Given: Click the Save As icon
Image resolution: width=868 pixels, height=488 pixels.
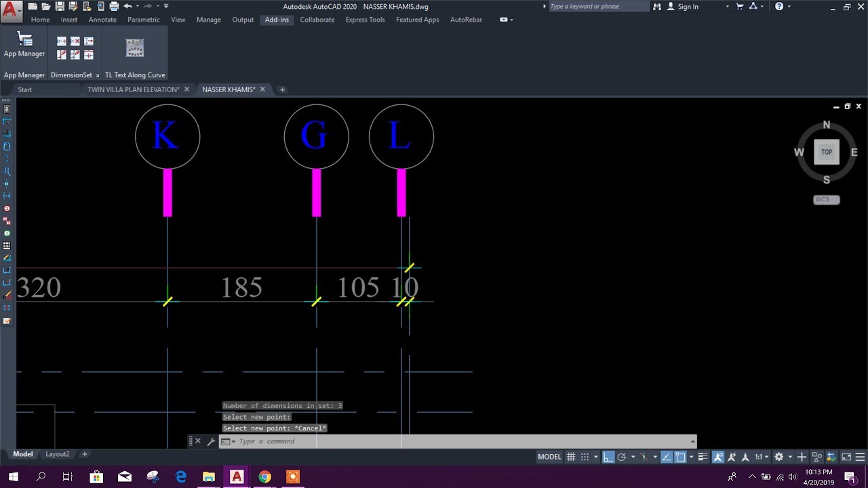Looking at the screenshot, I should [73, 7].
